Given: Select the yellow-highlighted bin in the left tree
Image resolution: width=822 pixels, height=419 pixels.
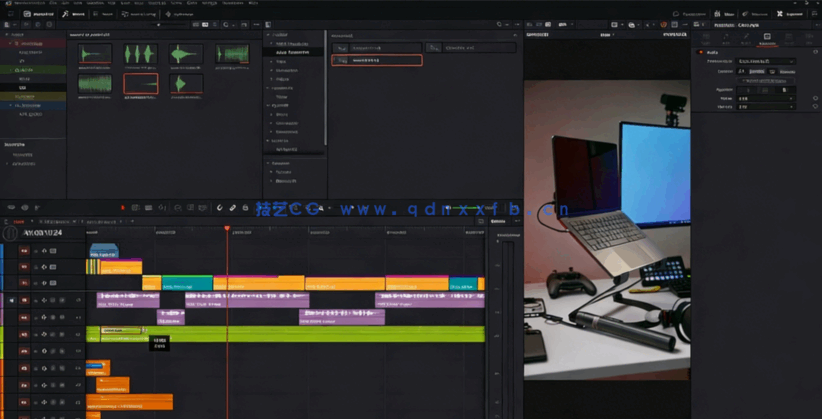Looking at the screenshot, I should point(33,96).
